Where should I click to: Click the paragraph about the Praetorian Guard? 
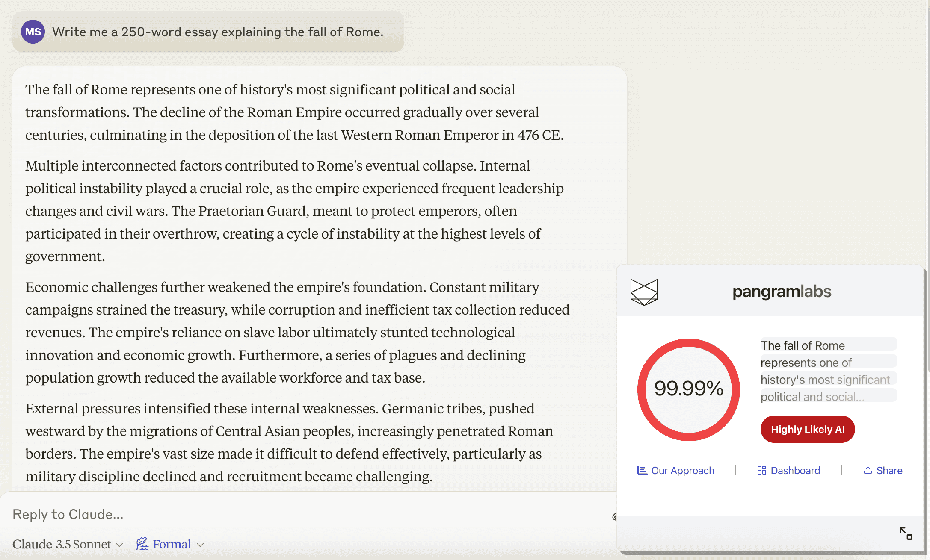294,211
